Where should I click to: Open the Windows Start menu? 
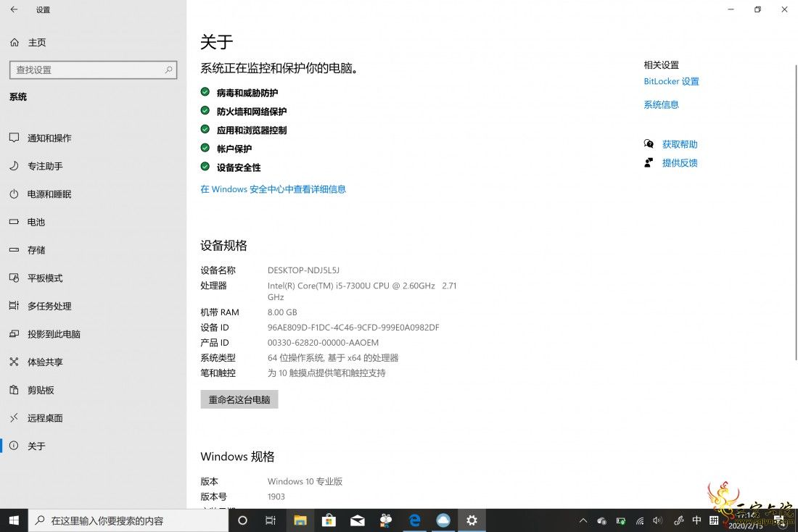[14, 520]
